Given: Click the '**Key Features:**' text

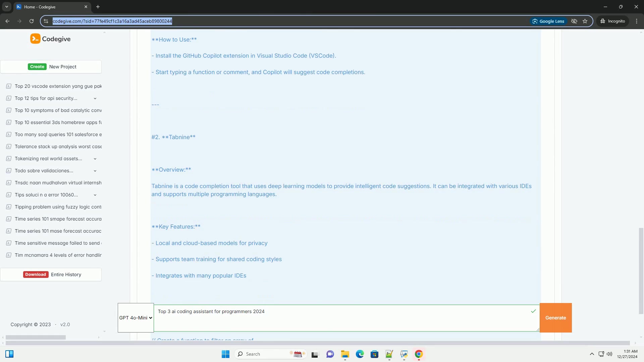Looking at the screenshot, I should pos(176,227).
